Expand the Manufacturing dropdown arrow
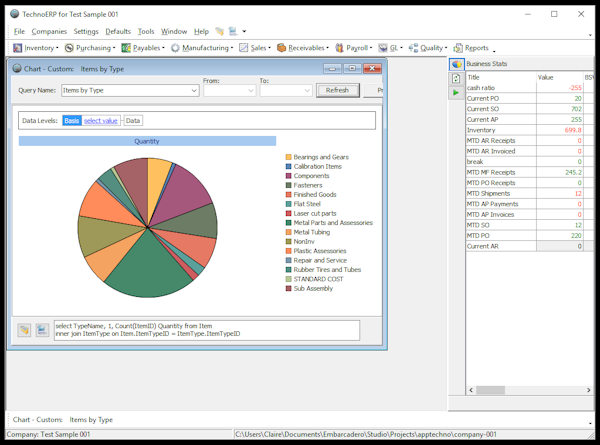Screen dimensions: 600x445 tap(232, 48)
